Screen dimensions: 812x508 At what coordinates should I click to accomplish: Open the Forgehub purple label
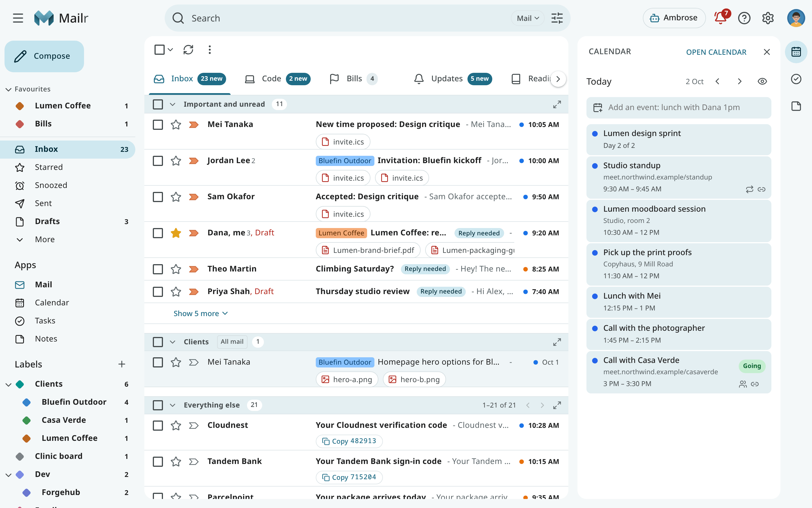pyautogui.click(x=68, y=492)
